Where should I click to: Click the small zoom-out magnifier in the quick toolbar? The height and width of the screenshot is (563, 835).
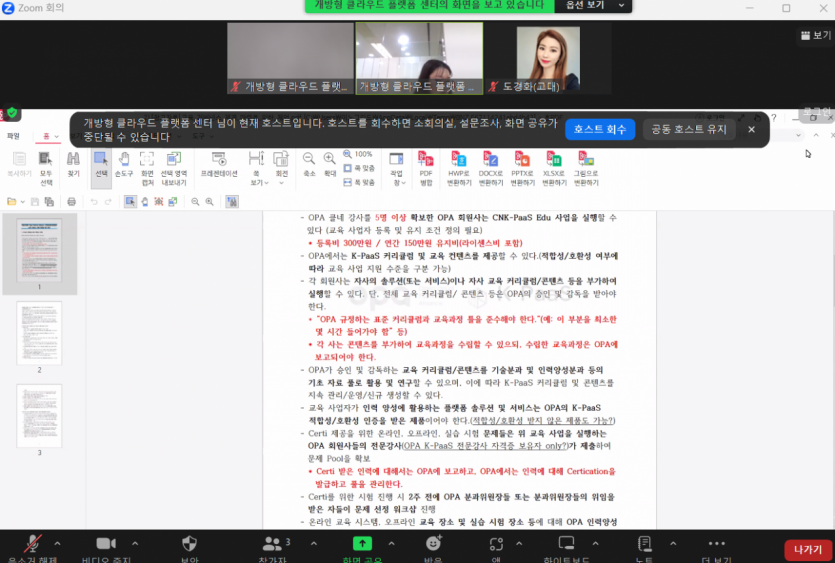pos(195,201)
